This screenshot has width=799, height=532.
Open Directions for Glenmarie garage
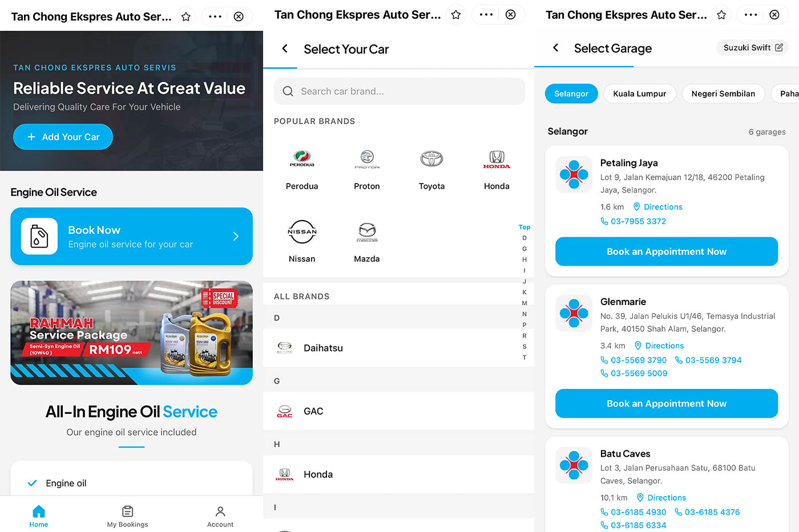tap(659, 346)
